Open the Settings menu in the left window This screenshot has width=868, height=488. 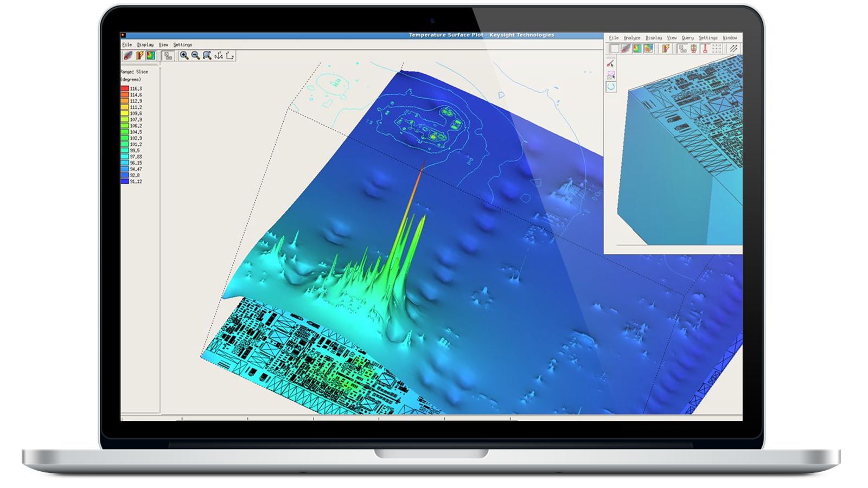(x=183, y=45)
